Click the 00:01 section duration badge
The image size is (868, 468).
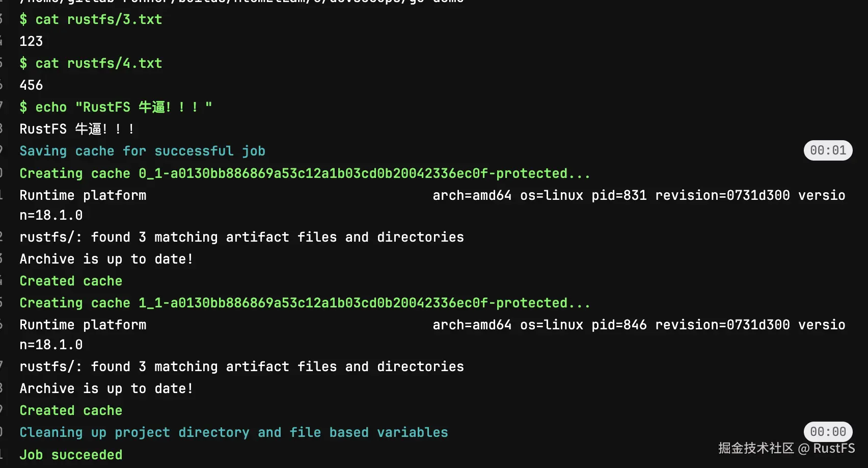point(828,150)
